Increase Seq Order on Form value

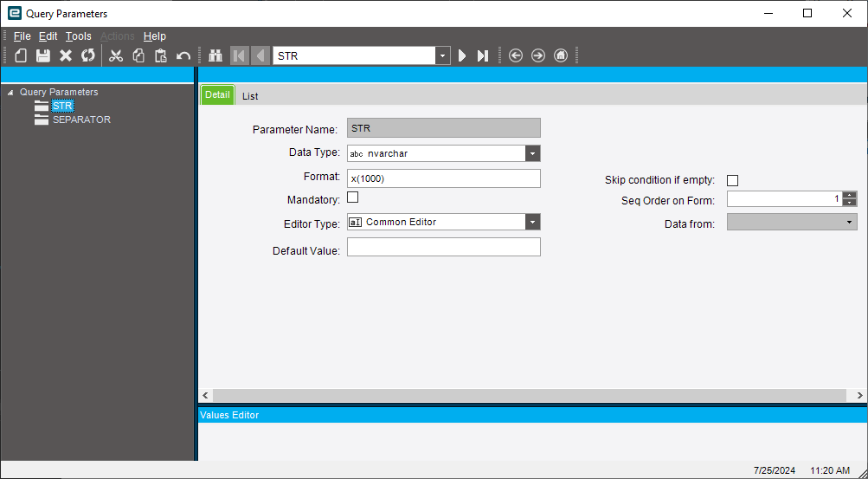click(850, 195)
